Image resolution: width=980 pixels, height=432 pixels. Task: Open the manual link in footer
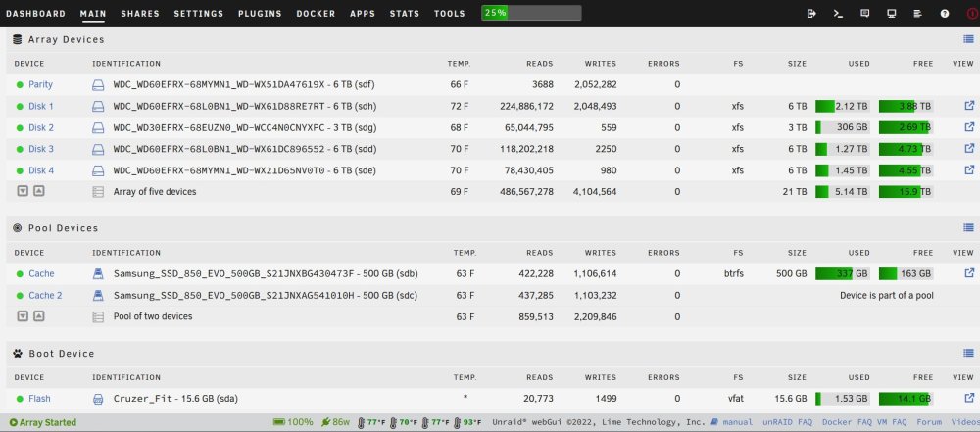732,422
